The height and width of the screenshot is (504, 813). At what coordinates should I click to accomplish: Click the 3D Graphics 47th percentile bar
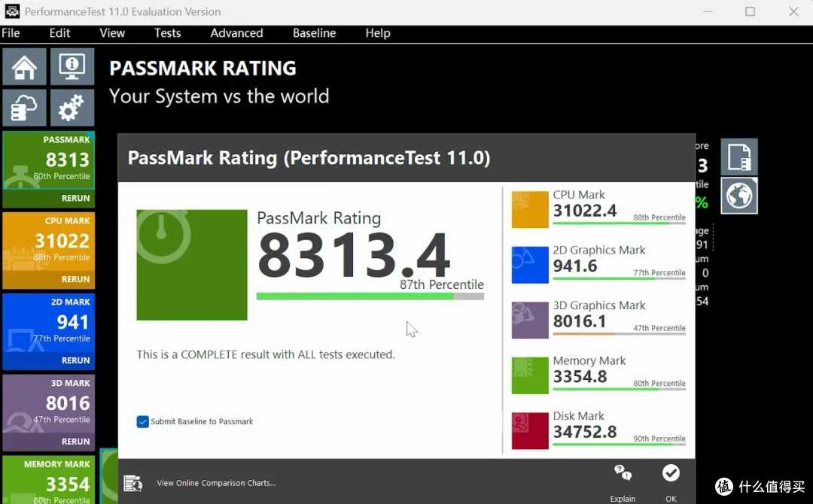click(619, 334)
